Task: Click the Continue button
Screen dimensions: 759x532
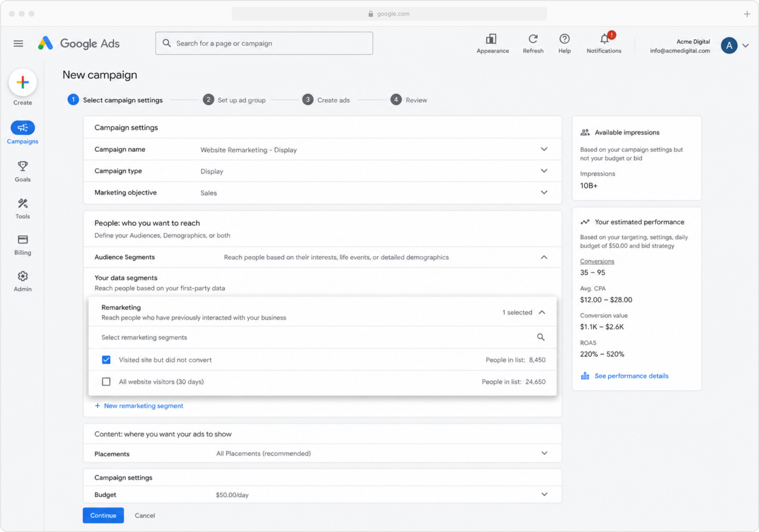Action: (x=103, y=515)
